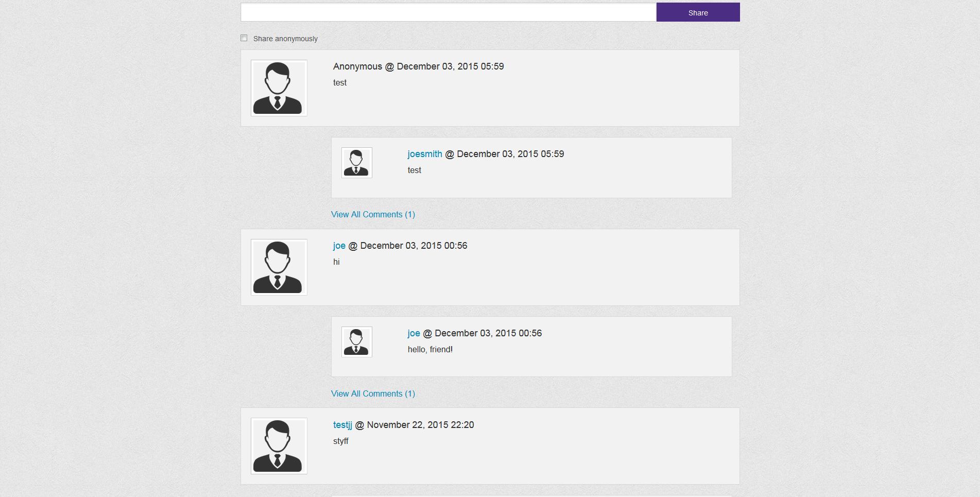
Task: Click the Anonymous post timestamp December 03, 2015 05:59
Action: point(450,66)
